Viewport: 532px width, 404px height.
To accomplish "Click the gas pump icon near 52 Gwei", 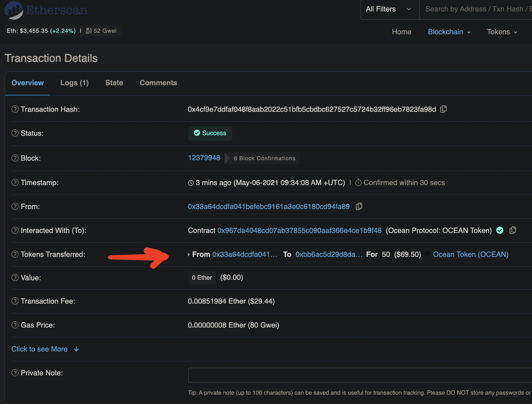I will pos(89,31).
